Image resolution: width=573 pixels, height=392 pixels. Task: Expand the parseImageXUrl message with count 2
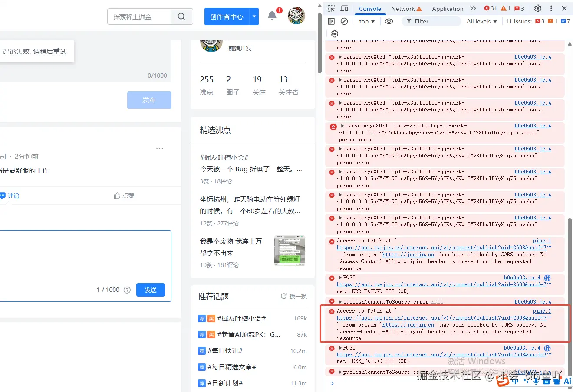[342, 126]
